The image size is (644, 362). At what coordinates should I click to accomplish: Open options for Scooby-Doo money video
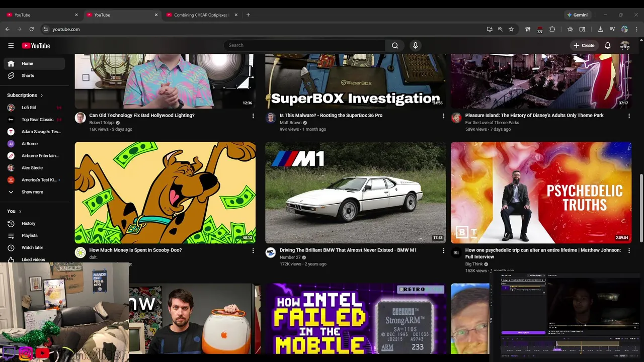253,250
